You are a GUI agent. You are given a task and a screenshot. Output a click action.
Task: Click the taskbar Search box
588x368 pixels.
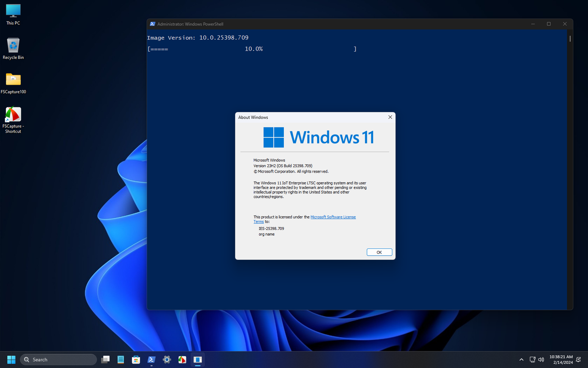pos(59,359)
